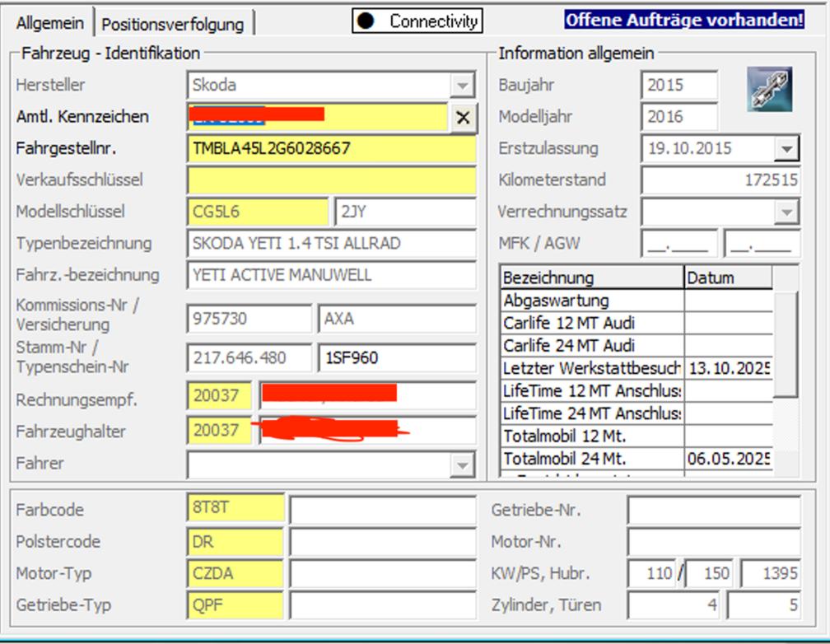Select the Letzter Werkstattbesuch row
This screenshot has height=644, width=830.
(x=591, y=368)
